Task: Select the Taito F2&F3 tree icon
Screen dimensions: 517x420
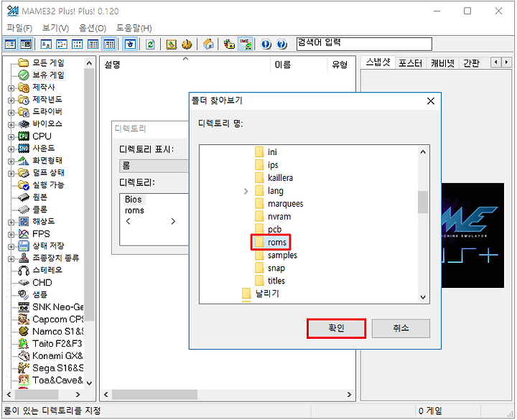Action: [24, 343]
